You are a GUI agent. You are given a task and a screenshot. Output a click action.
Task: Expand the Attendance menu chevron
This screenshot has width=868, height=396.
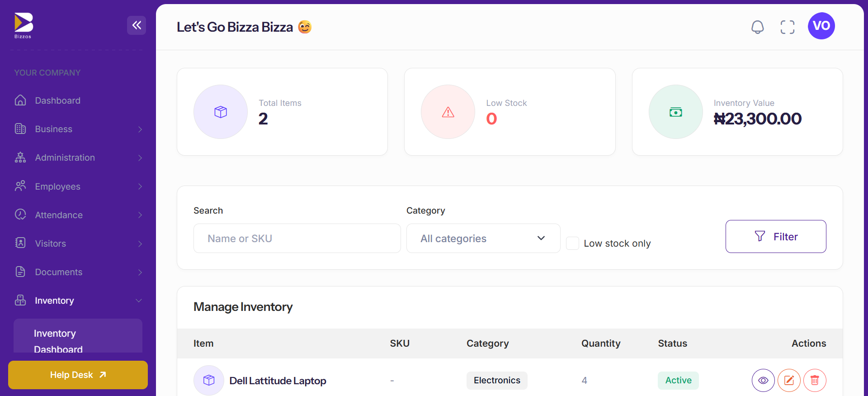(x=140, y=215)
